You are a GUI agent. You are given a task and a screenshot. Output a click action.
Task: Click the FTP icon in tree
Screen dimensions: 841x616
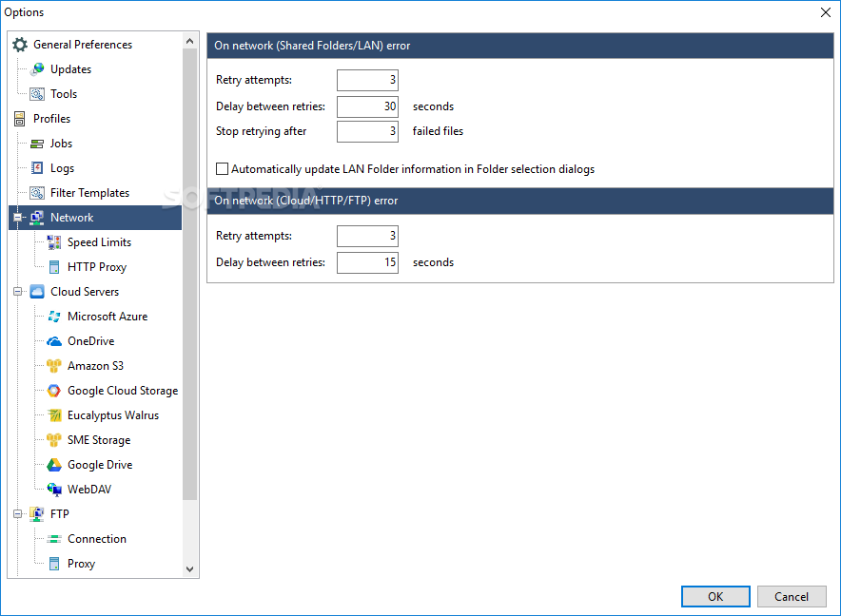pyautogui.click(x=37, y=514)
